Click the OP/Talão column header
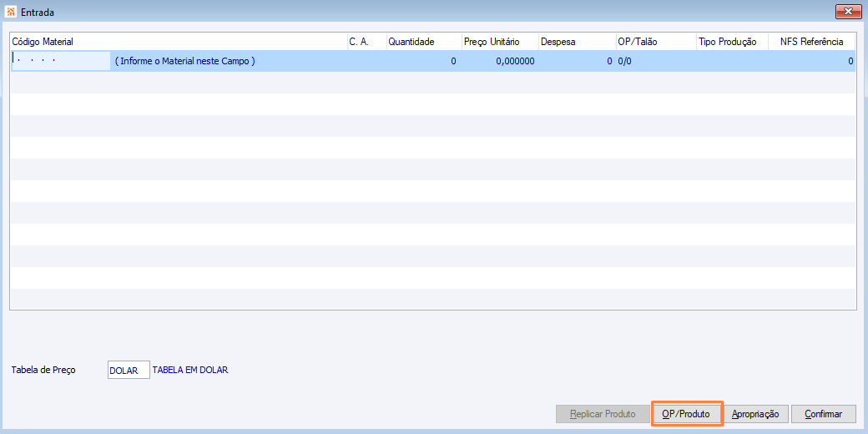 [656, 42]
